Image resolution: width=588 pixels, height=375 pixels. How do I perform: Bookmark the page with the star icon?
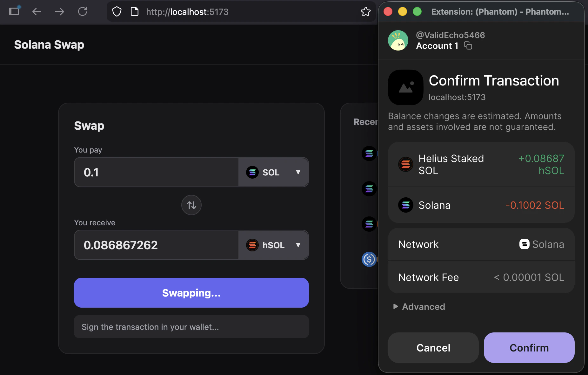coord(366,12)
